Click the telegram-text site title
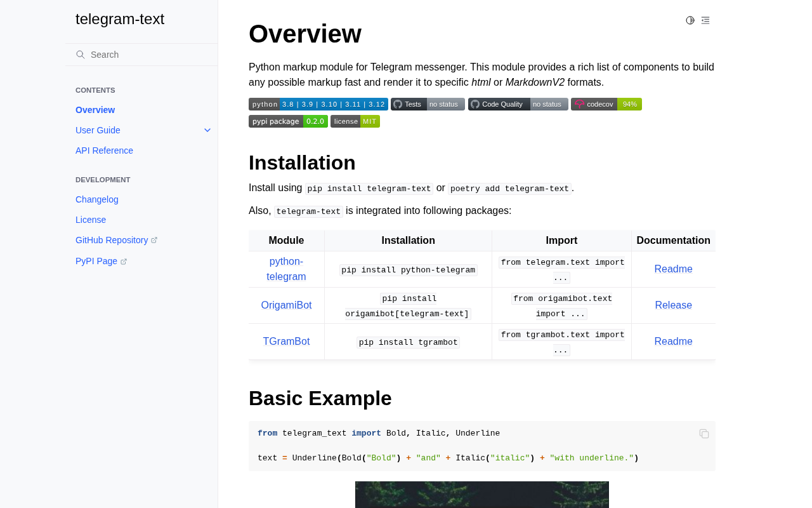 pos(120,19)
